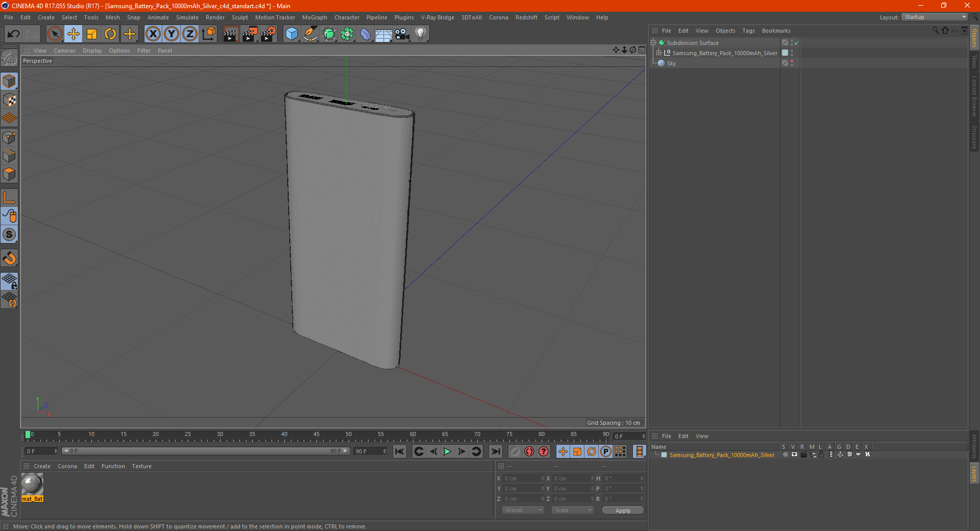Open the World coordinate dropdown
The image size is (980, 531).
pyautogui.click(x=523, y=510)
